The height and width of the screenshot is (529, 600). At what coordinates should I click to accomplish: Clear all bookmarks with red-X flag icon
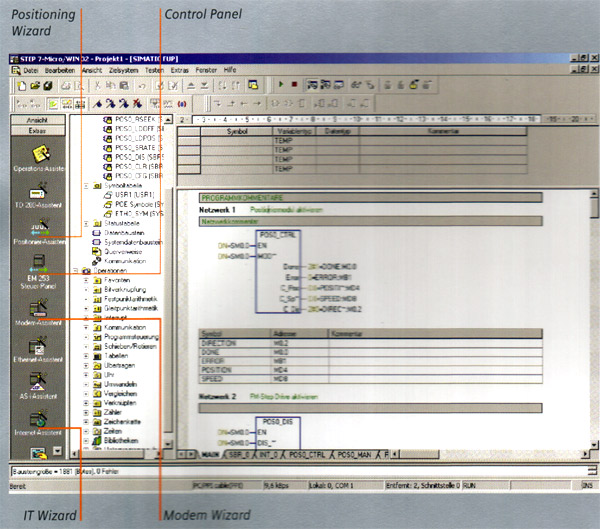137,103
